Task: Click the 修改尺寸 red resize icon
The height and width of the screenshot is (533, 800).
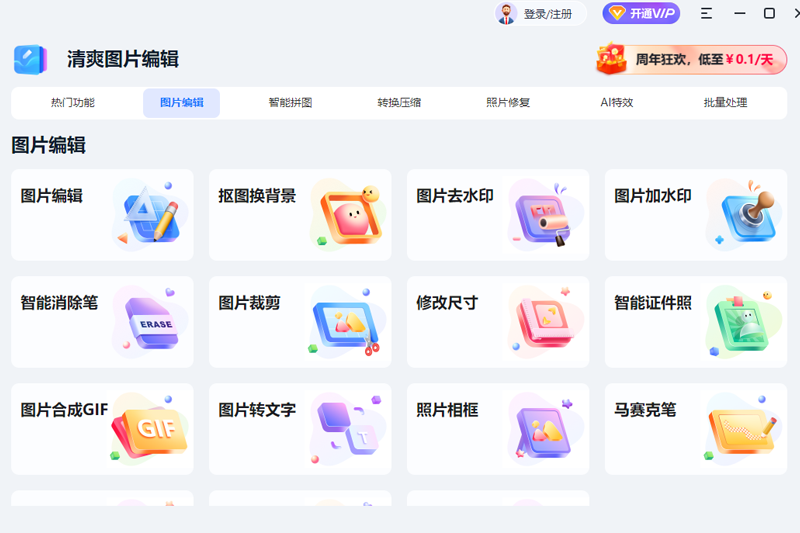Action: tap(546, 322)
